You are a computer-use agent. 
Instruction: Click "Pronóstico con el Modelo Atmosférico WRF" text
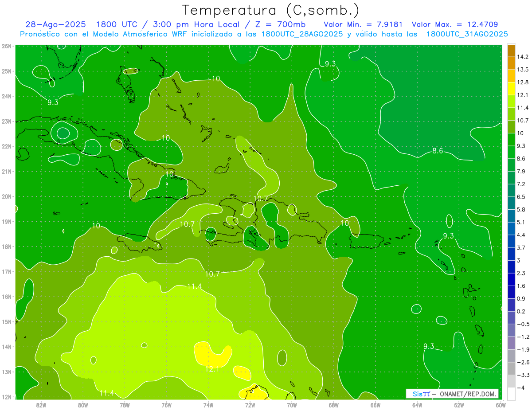(x=103, y=34)
